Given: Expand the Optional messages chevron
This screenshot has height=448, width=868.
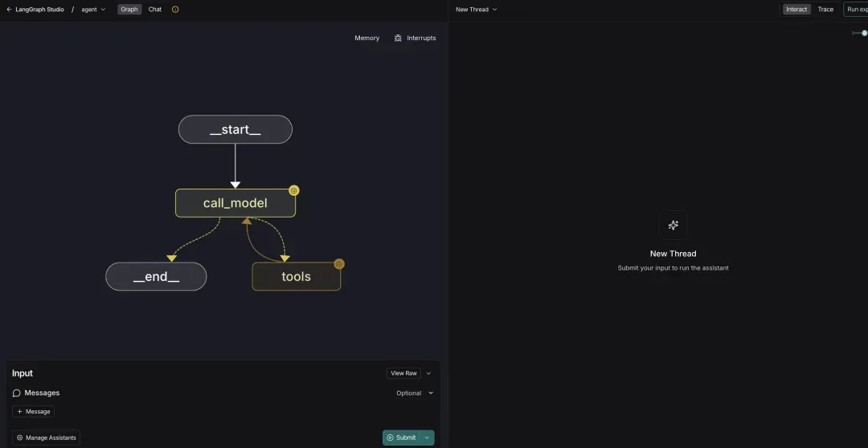Looking at the screenshot, I should (431, 393).
